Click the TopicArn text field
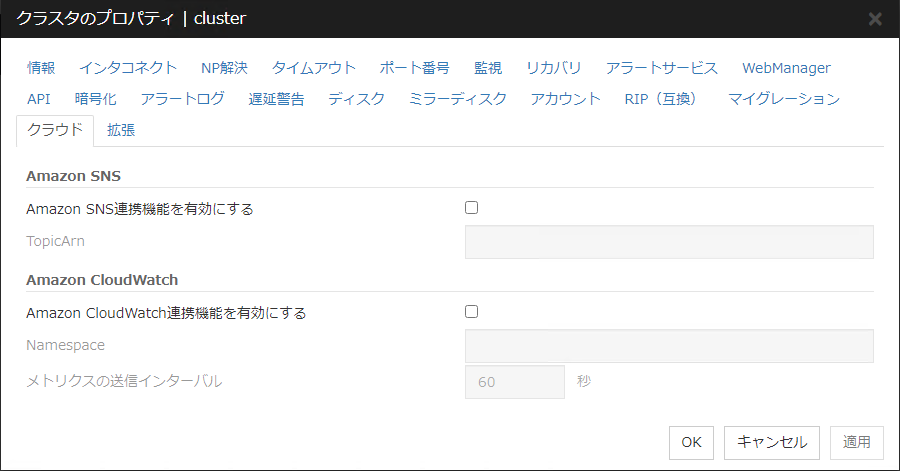 (669, 242)
